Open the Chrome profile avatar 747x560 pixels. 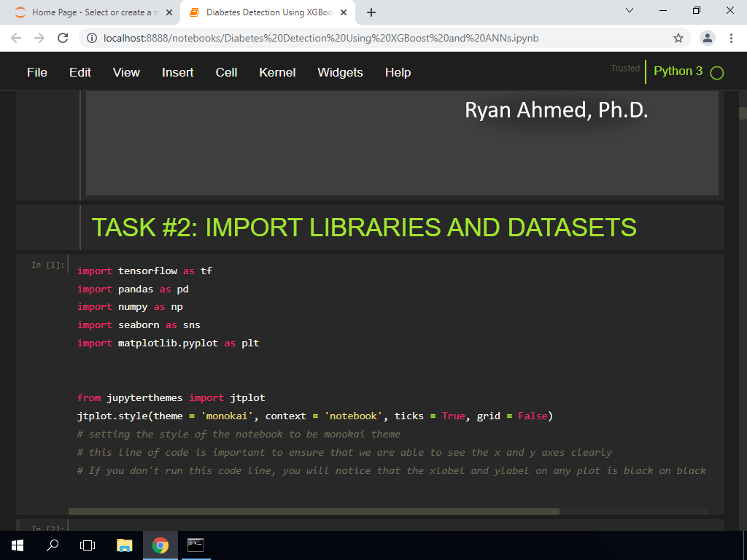tap(708, 38)
